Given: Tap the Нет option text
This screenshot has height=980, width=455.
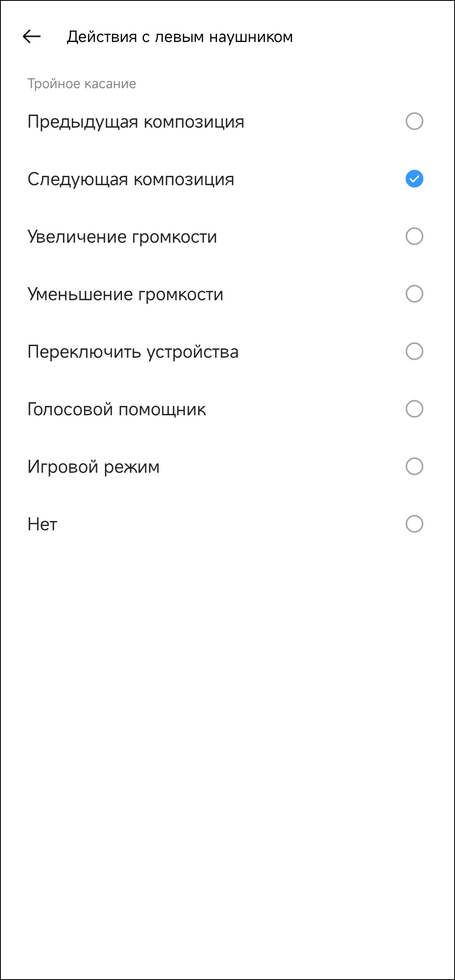Looking at the screenshot, I should click(x=42, y=524).
